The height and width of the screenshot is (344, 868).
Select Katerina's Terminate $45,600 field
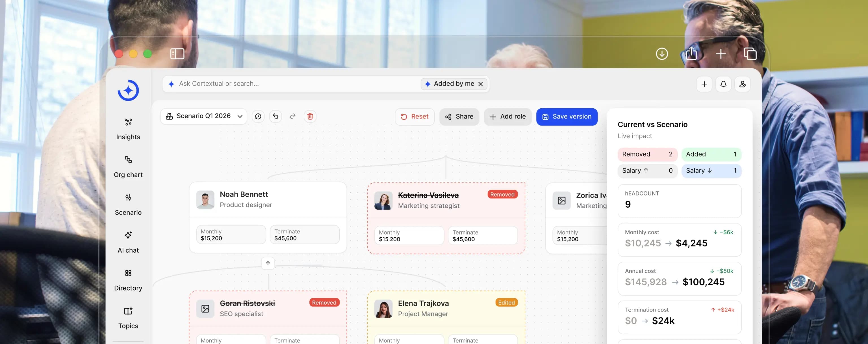point(483,235)
